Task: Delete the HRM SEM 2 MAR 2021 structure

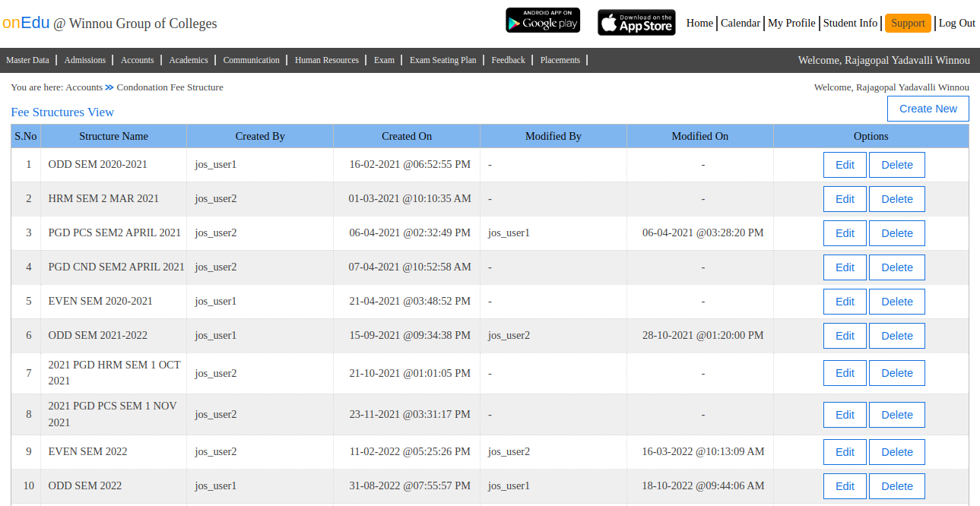Action: coord(896,199)
